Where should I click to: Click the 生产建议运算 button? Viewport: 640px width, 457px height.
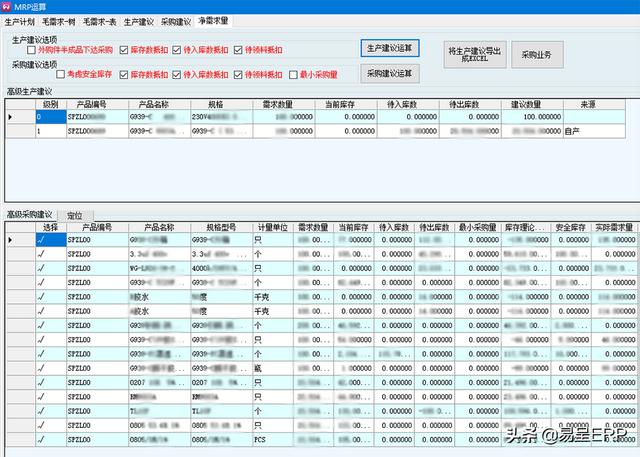(389, 48)
